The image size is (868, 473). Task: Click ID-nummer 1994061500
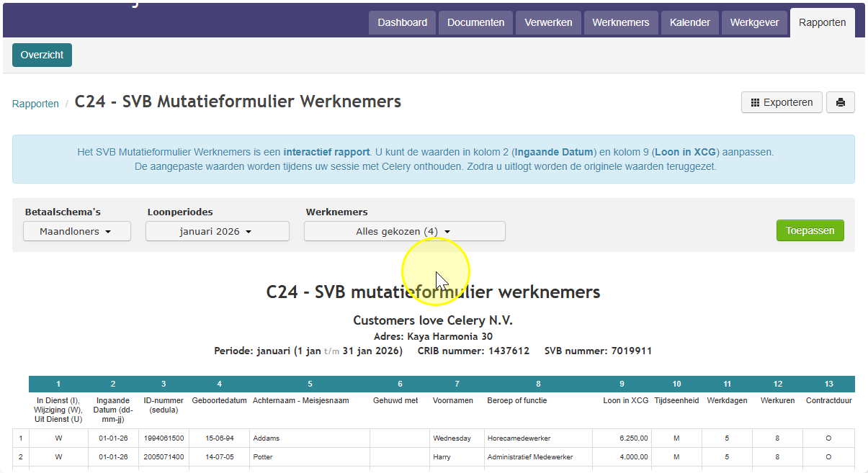point(164,438)
